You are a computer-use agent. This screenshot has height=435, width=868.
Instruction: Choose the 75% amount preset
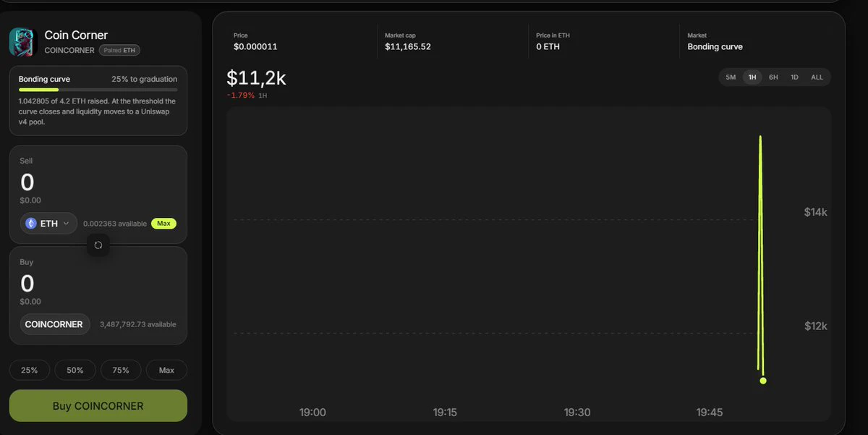coord(121,370)
